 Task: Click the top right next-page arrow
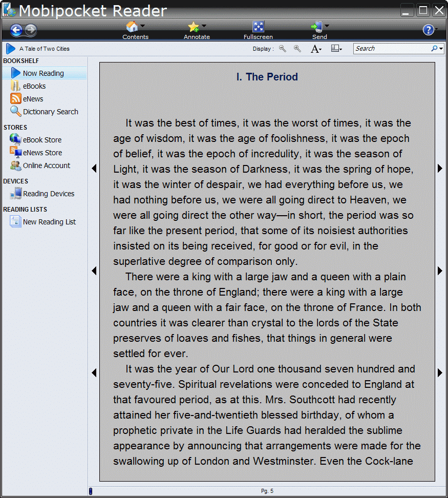[x=440, y=169]
